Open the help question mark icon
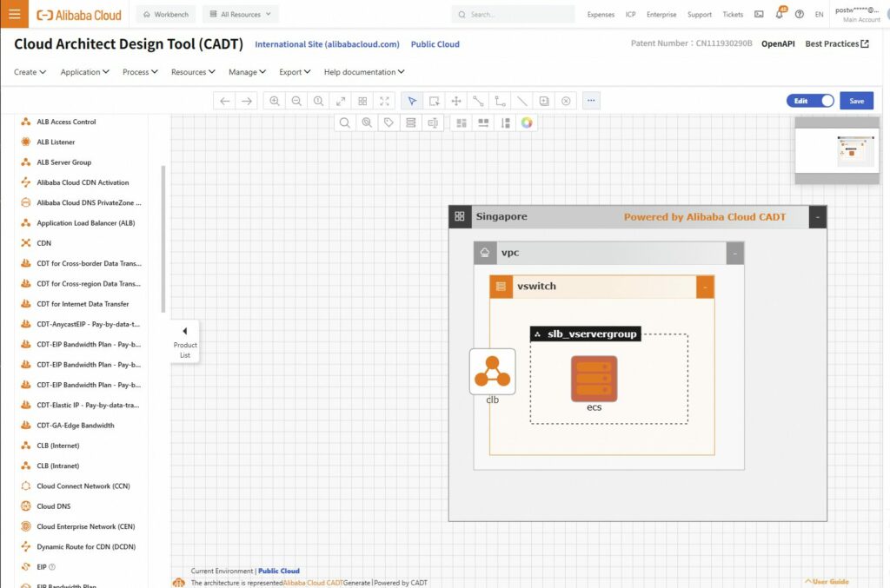The width and height of the screenshot is (890, 588). click(800, 14)
